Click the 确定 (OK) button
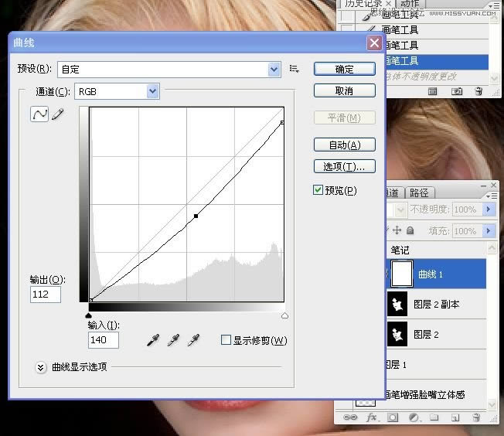504x436 pixels. [x=344, y=69]
